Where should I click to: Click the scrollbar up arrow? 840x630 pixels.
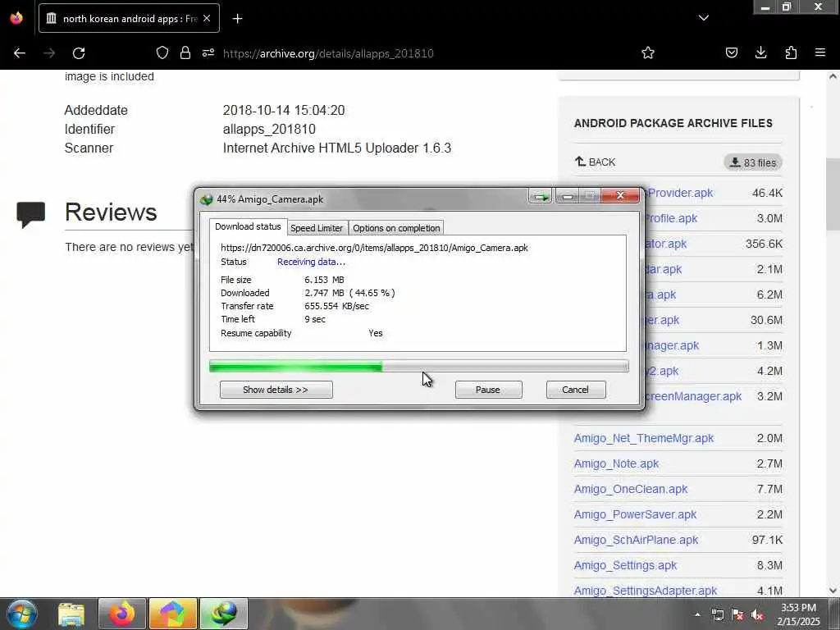[x=833, y=76]
